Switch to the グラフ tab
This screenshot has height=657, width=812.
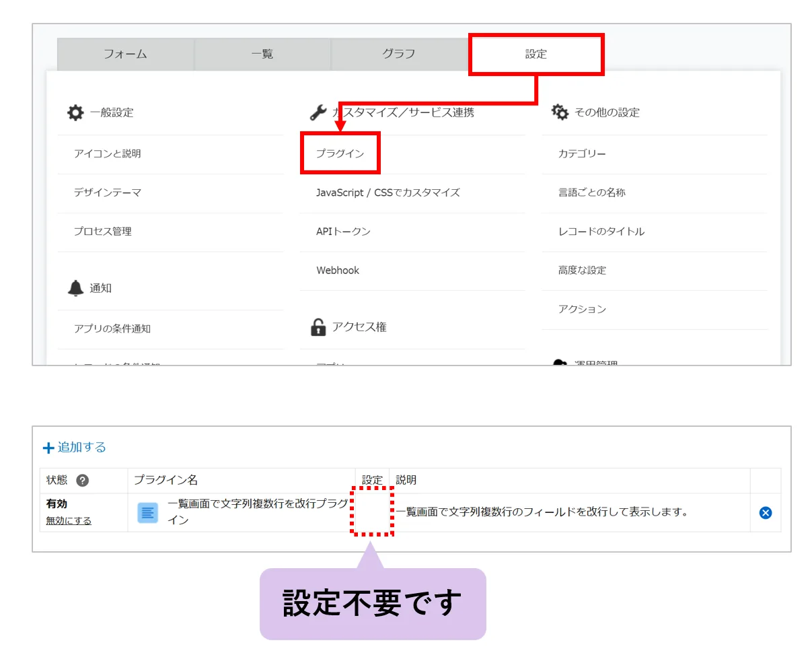399,54
